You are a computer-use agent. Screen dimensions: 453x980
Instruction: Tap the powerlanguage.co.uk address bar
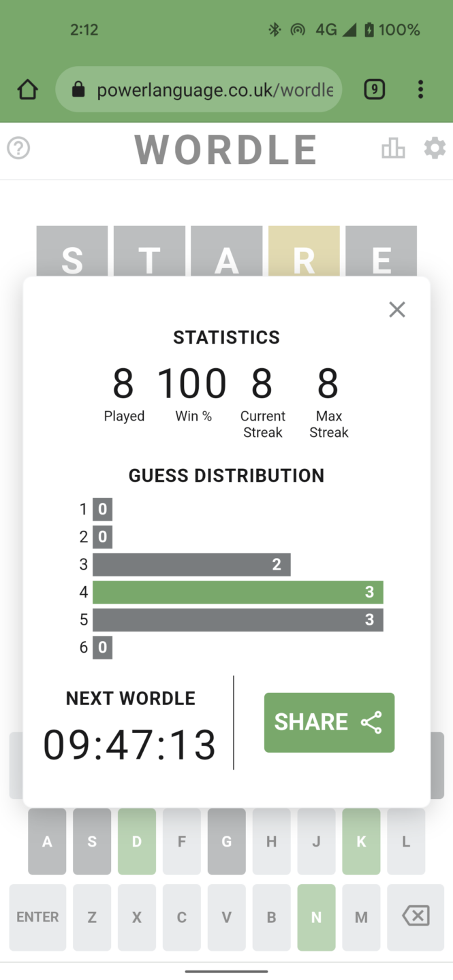point(214,89)
